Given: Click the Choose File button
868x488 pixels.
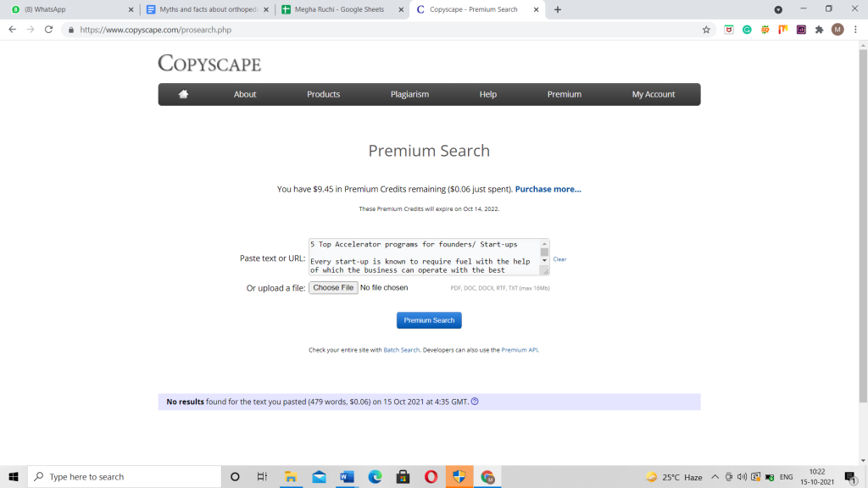Looking at the screenshot, I should pos(333,288).
